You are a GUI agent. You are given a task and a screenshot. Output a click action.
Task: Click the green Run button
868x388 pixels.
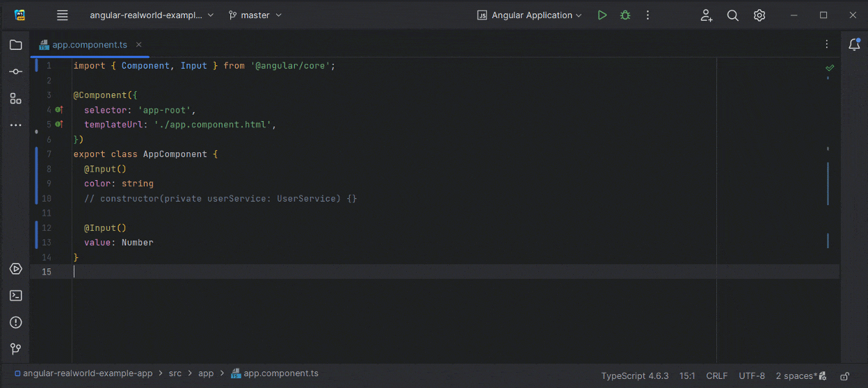602,15
